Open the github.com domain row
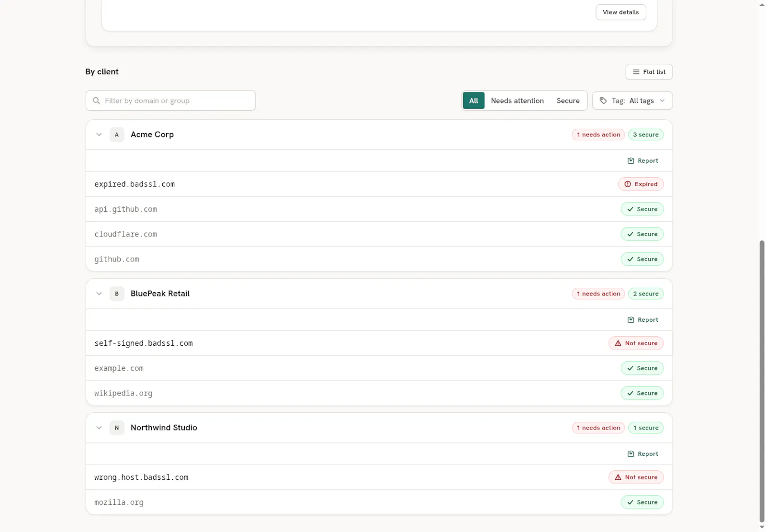Viewport: 766px width, 532px height. click(x=379, y=259)
